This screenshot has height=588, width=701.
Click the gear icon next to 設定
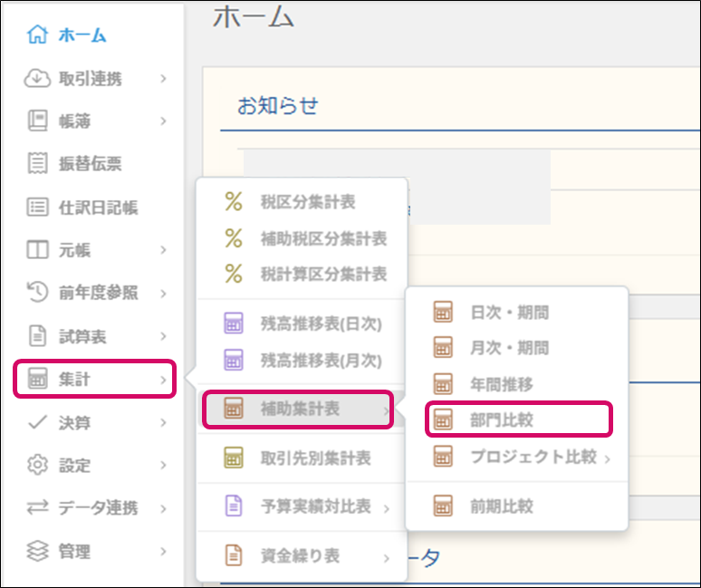[x=37, y=466]
